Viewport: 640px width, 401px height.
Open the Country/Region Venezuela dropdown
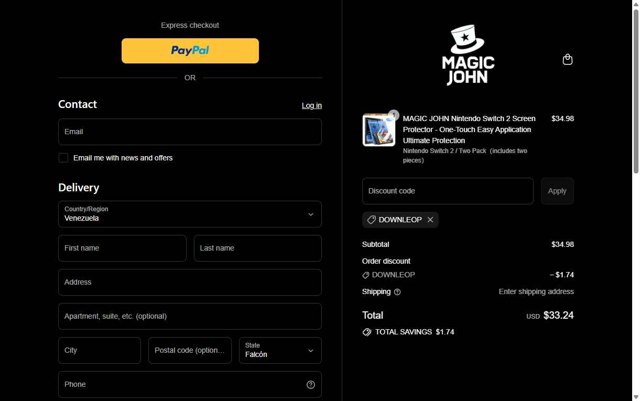(190, 214)
